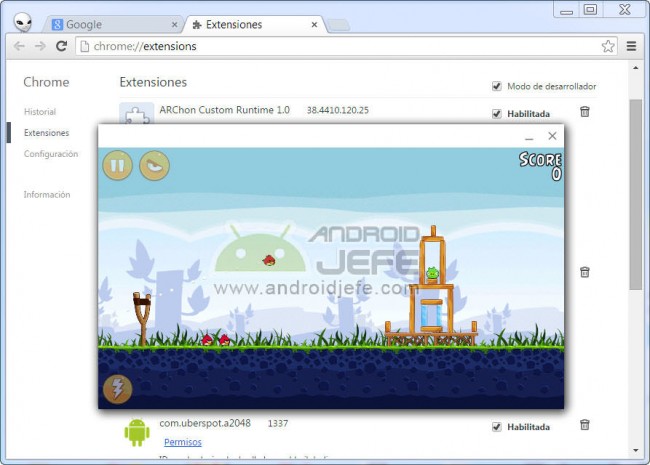Toggle Modo de desarrollador checkbox
650x465 pixels.
click(x=497, y=86)
